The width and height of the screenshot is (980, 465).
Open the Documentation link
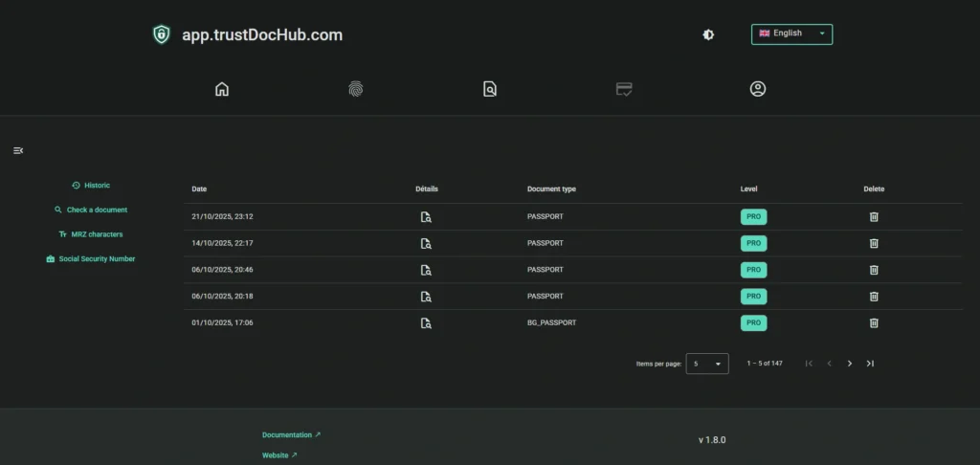[x=291, y=435]
